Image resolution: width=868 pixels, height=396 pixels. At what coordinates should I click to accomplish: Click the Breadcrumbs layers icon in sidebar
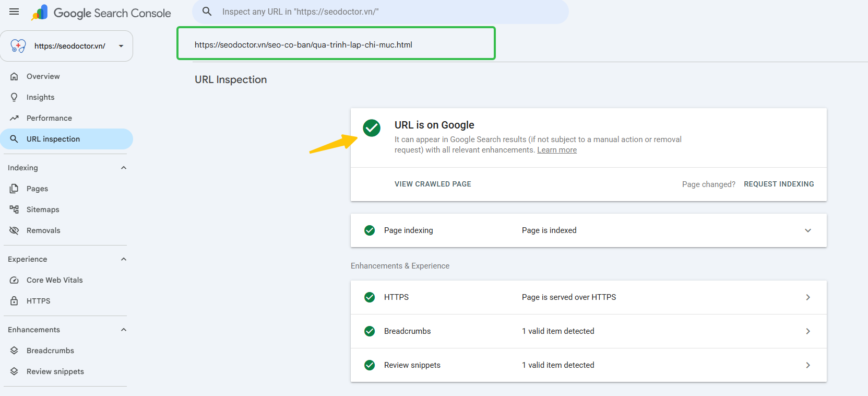click(14, 351)
